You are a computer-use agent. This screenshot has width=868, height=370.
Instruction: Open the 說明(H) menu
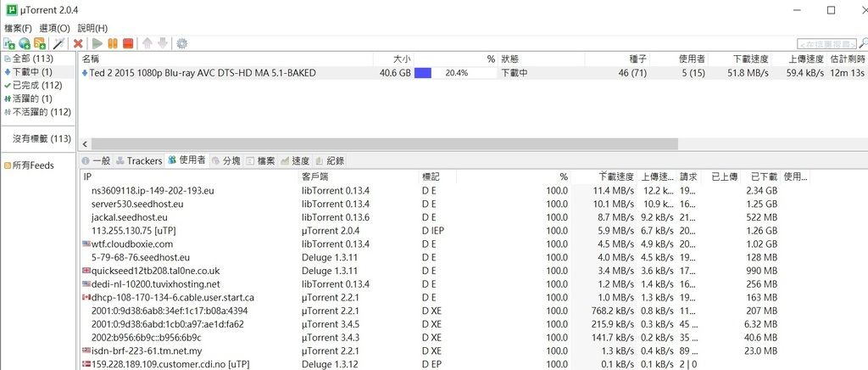(92, 28)
